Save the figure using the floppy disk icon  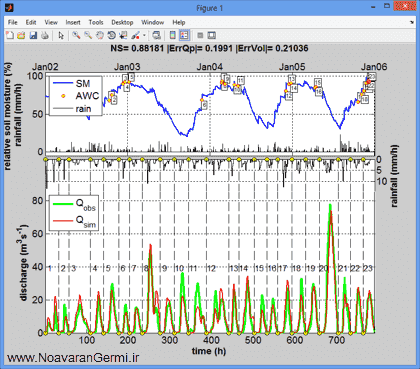(33, 35)
